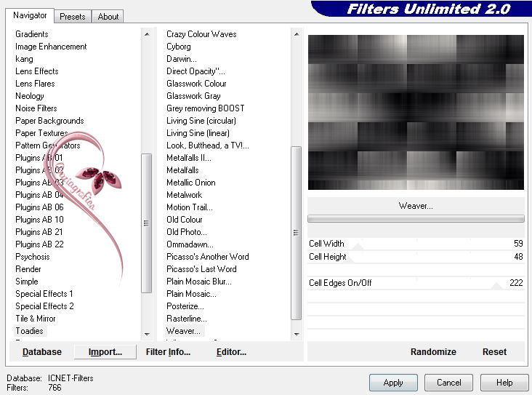Select the Simple category
Image resolution: width=532 pixels, height=395 pixels.
26,282
